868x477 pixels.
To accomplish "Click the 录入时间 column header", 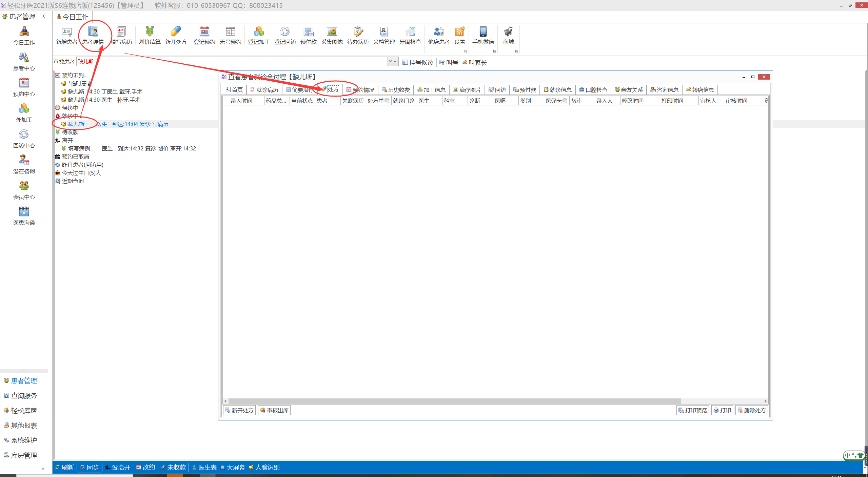I will (x=246, y=101).
